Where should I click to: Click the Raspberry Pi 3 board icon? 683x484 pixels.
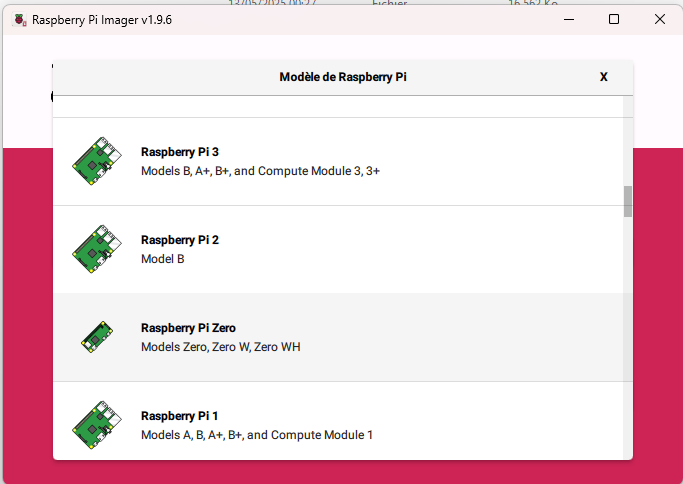click(97, 162)
